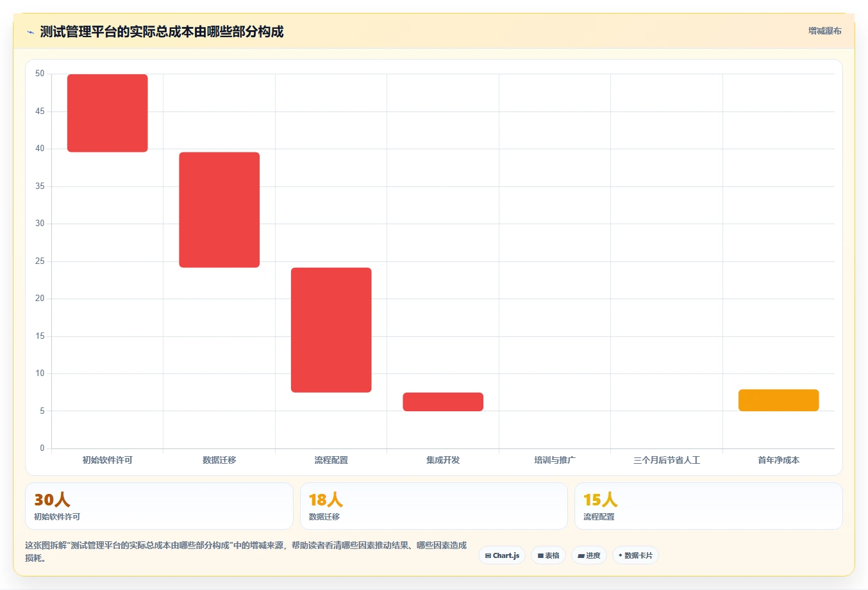Click the chart title 测试管理平台的实际总成本由哪些部分构成
Viewport: 868px width, 590px height.
click(x=162, y=32)
